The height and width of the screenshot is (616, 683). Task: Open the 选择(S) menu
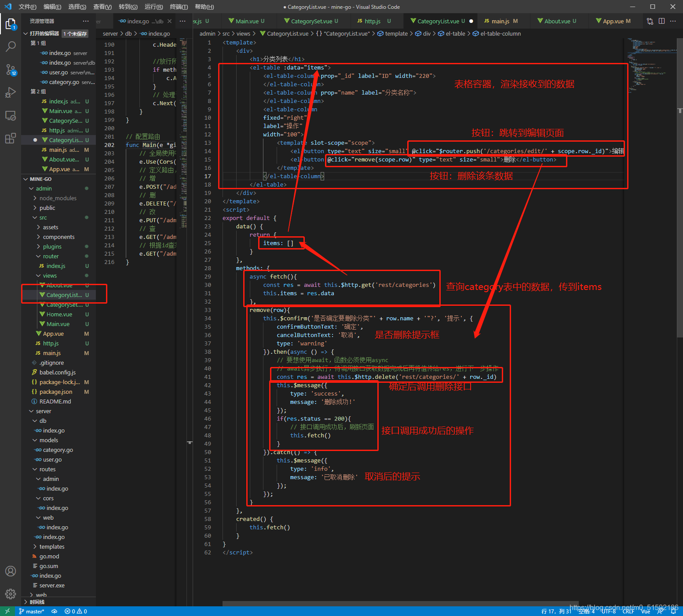(77, 7)
